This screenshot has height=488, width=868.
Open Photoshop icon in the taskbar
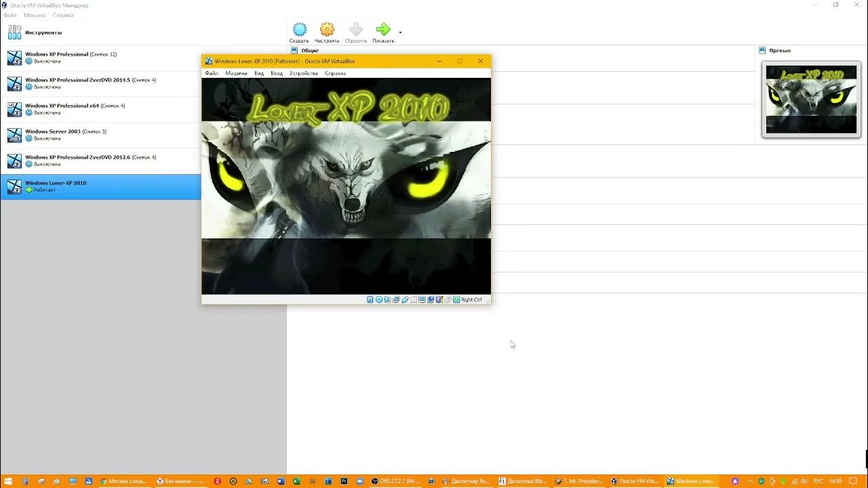pyautogui.click(x=344, y=481)
